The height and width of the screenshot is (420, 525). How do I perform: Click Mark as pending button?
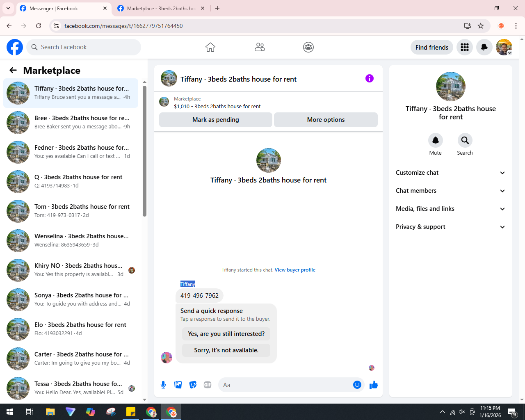[x=216, y=120]
